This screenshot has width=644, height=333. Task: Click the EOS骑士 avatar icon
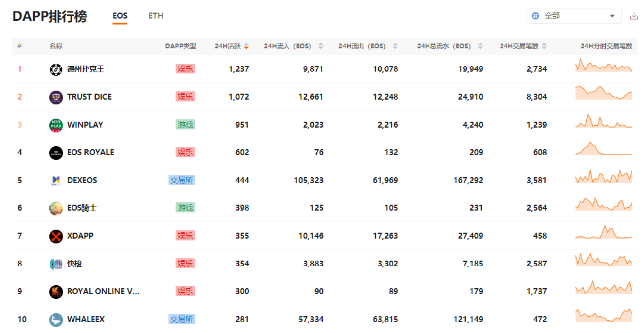point(56,208)
